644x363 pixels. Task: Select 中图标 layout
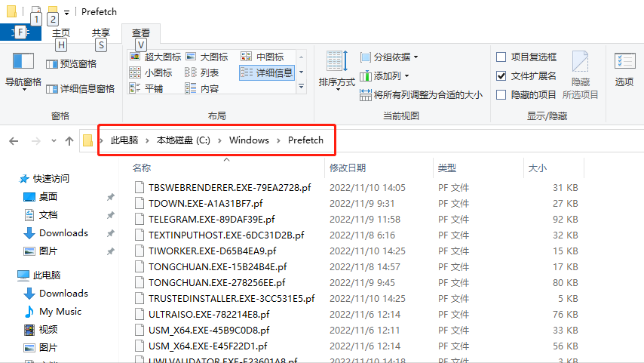(262, 57)
